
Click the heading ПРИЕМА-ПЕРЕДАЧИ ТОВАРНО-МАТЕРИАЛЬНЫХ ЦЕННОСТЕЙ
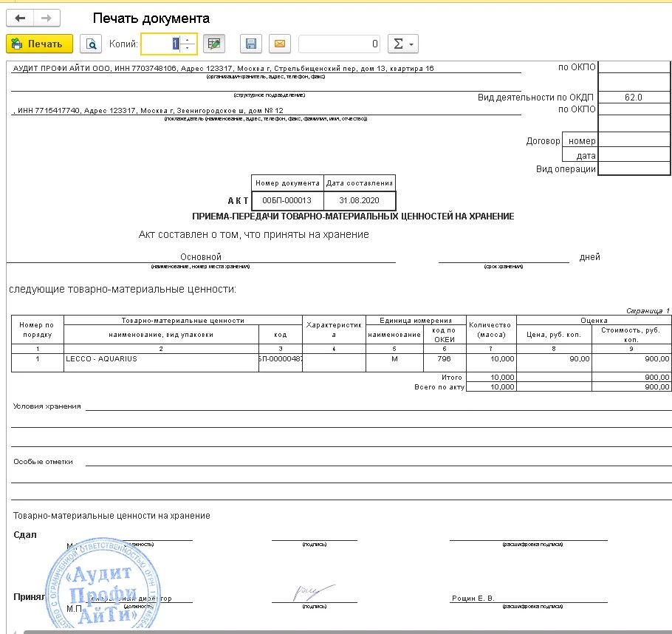click(353, 217)
